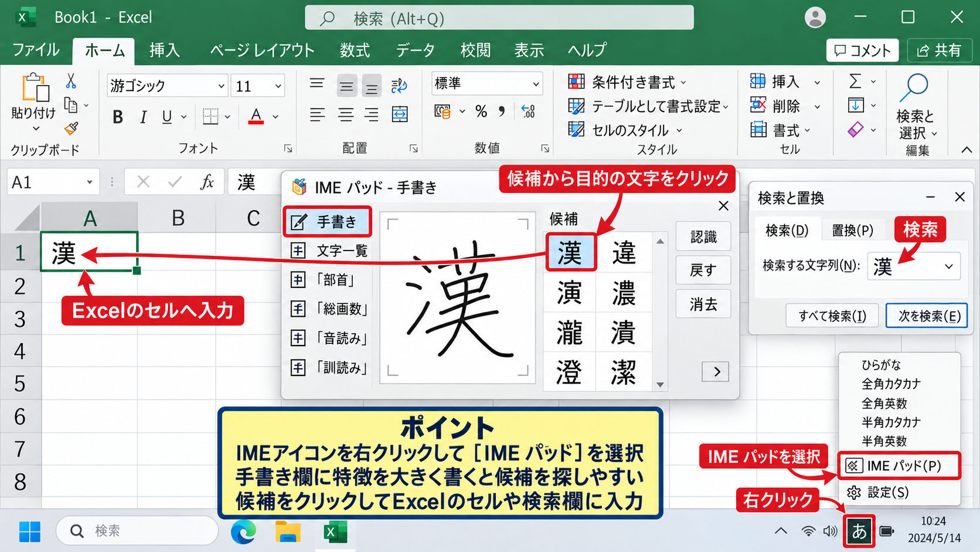The width and height of the screenshot is (980, 552).
Task: Switch to the 数式 tab
Action: click(355, 50)
